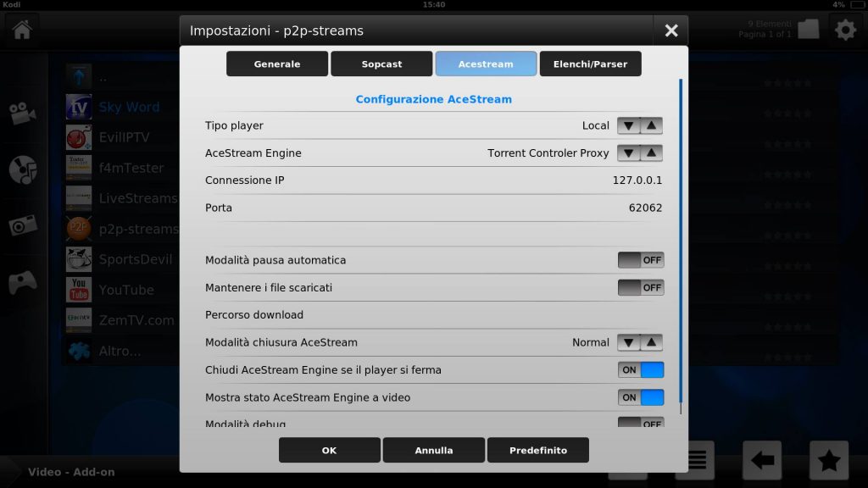The height and width of the screenshot is (488, 868).
Task: Click the Kodi title in top bar
Action: (x=12, y=4)
